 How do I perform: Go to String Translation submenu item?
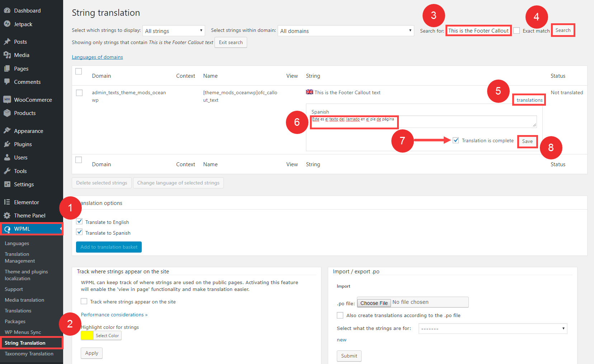pyautogui.click(x=25, y=343)
